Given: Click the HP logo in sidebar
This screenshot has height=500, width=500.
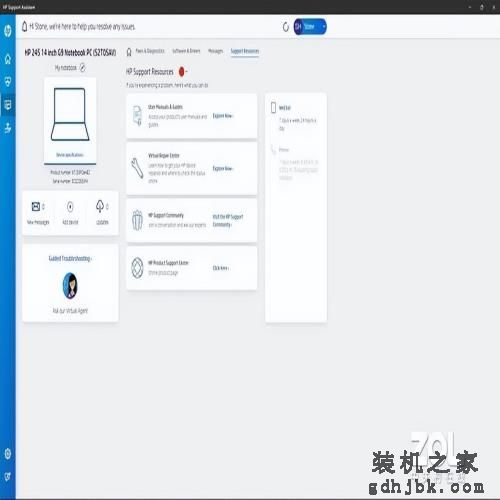Looking at the screenshot, I should pos(8,31).
